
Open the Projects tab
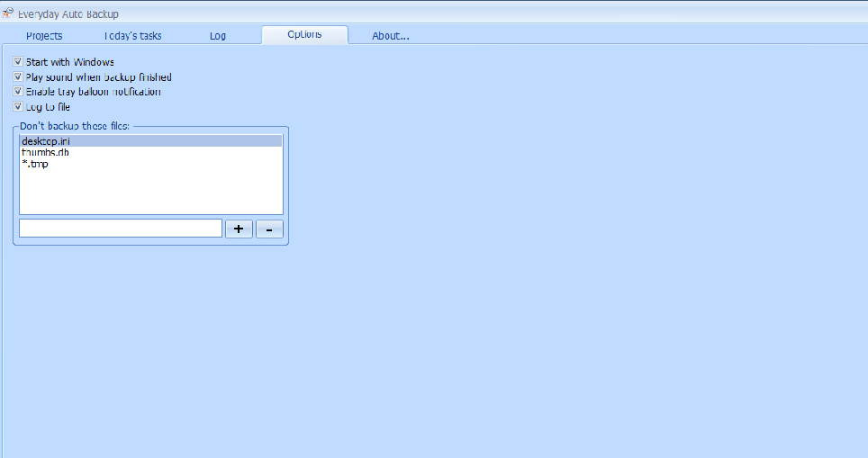tap(44, 36)
